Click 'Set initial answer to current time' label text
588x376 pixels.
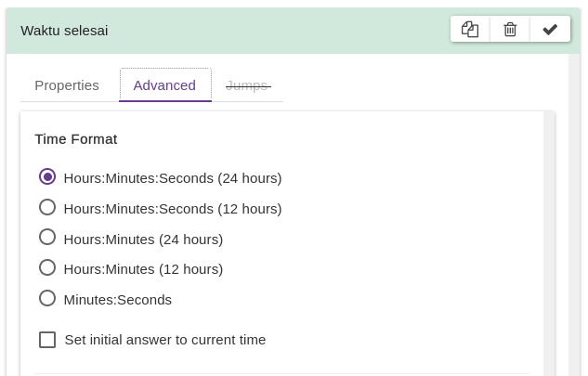point(165,340)
